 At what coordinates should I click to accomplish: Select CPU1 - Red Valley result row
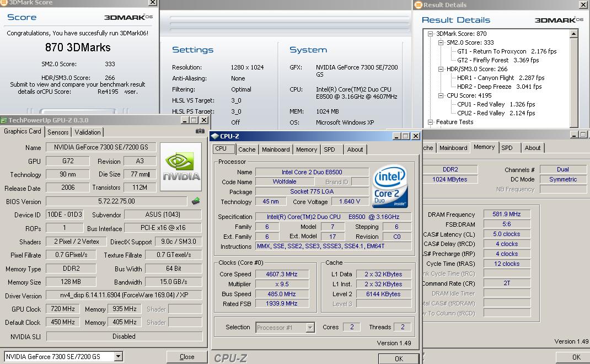tap(496, 104)
